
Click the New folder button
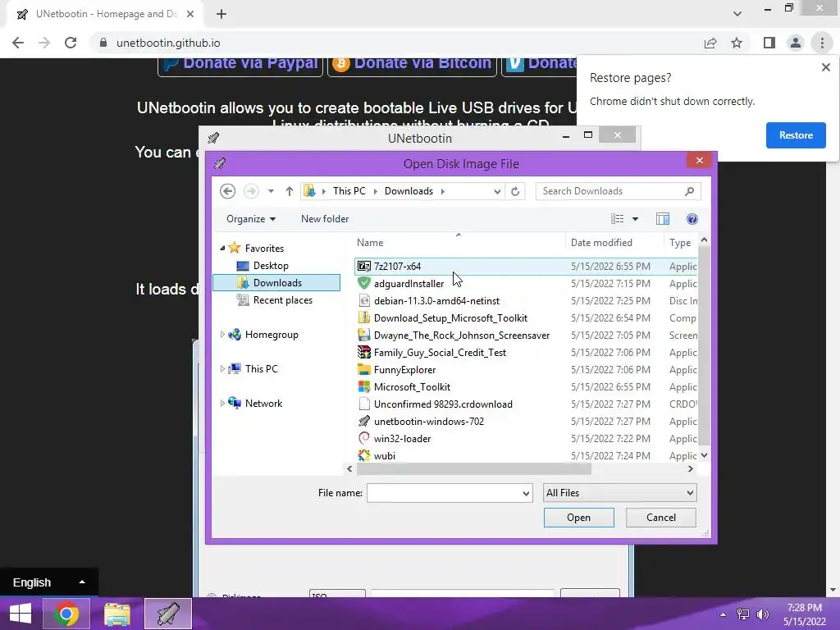tap(325, 218)
